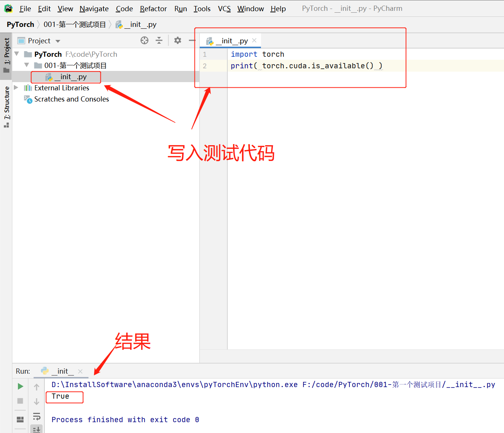This screenshot has height=433, width=504.
Task: Click the Scratches and Consoles icon
Action: pyautogui.click(x=28, y=99)
